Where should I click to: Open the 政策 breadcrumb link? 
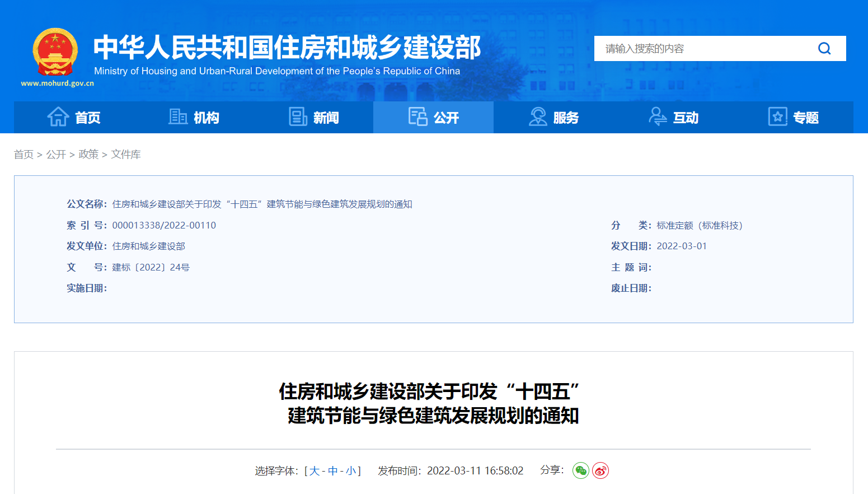coord(90,154)
